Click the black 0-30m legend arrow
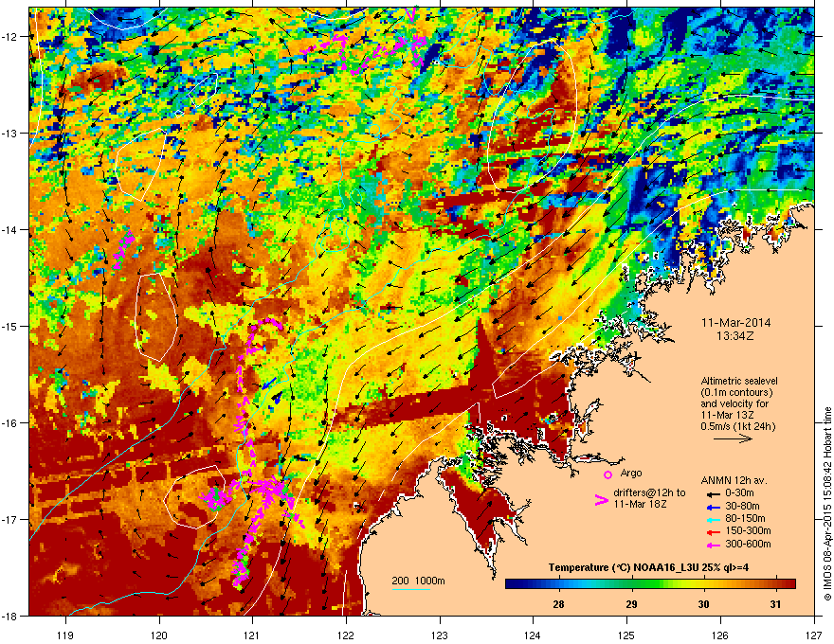The width and height of the screenshot is (834, 644). pos(712,493)
